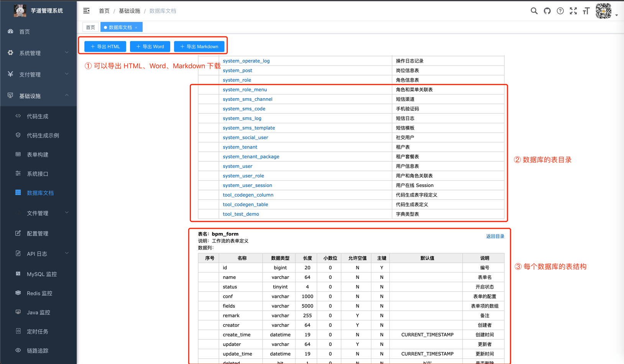The width and height of the screenshot is (624, 364).
Task: Select 代码生成 in the sidebar
Action: (37, 116)
